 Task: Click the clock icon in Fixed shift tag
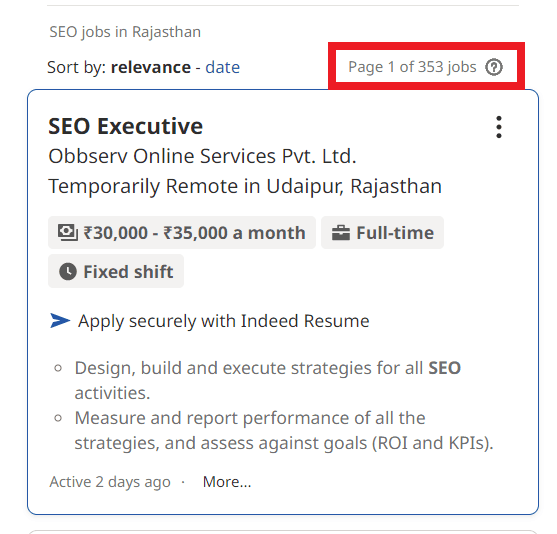[68, 271]
